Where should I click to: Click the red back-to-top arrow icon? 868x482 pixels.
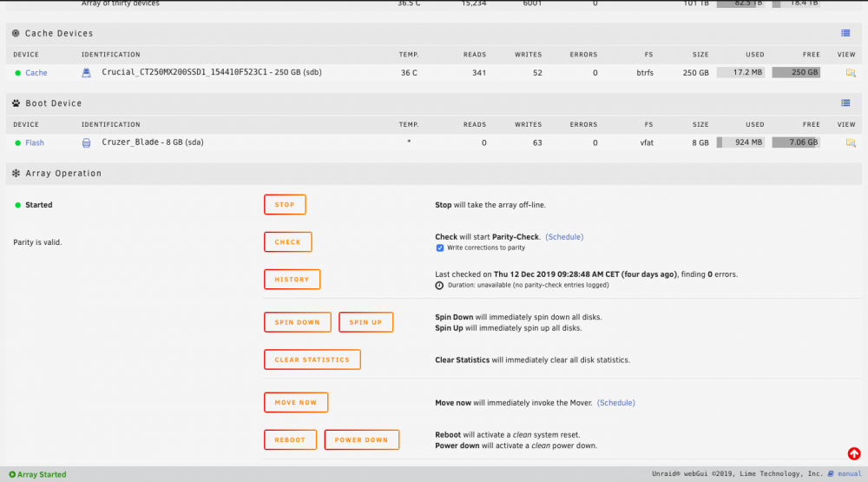tap(853, 453)
